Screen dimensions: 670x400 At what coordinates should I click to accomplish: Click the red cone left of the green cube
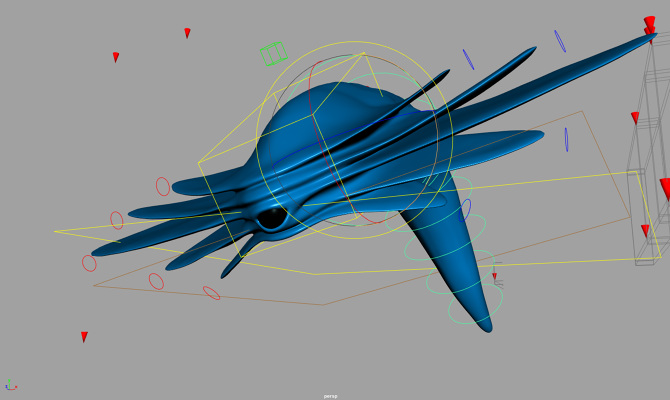pyautogui.click(x=116, y=57)
